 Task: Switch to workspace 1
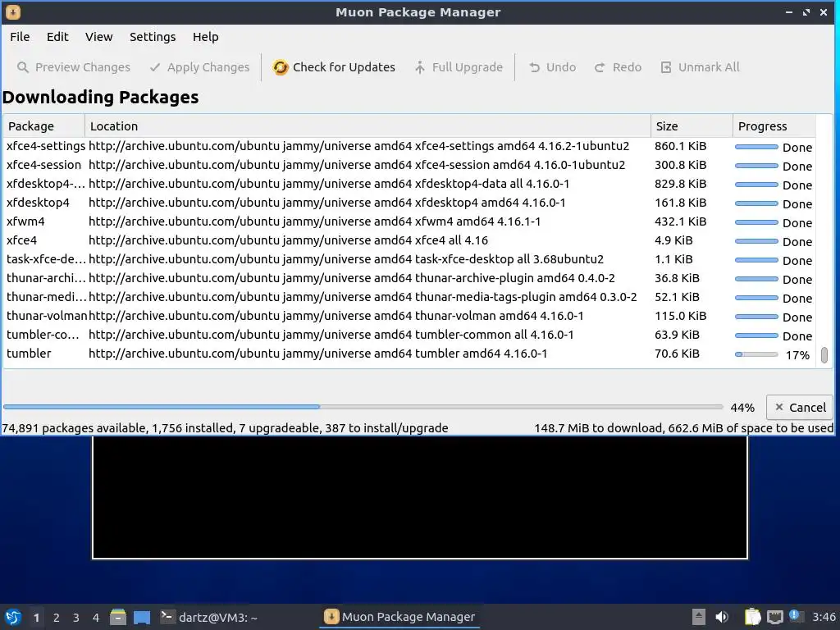pyautogui.click(x=36, y=618)
